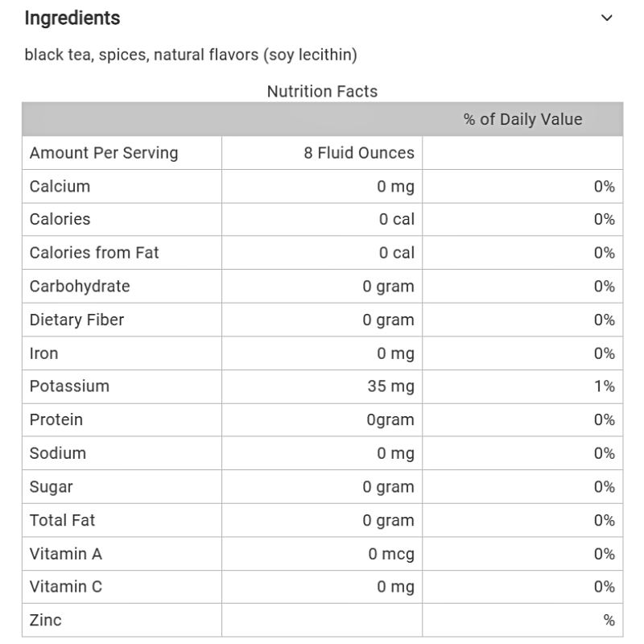Select the Iron row label
This screenshot has width=644, height=644.
coord(44,353)
